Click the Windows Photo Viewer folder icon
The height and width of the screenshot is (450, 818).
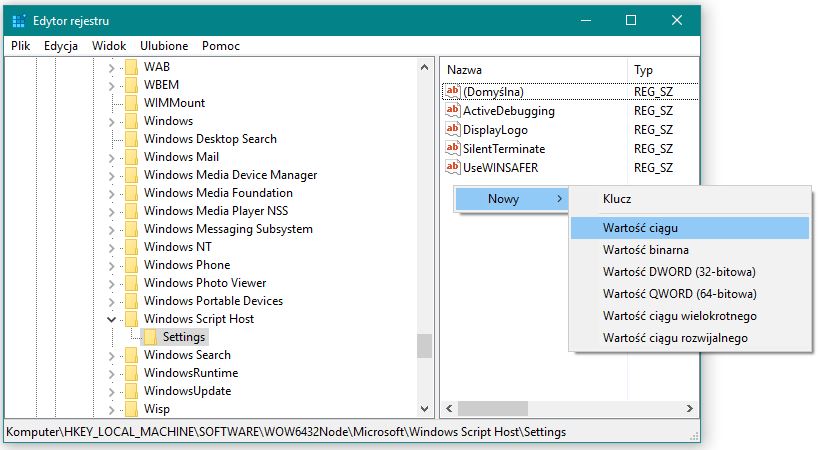pos(131,283)
